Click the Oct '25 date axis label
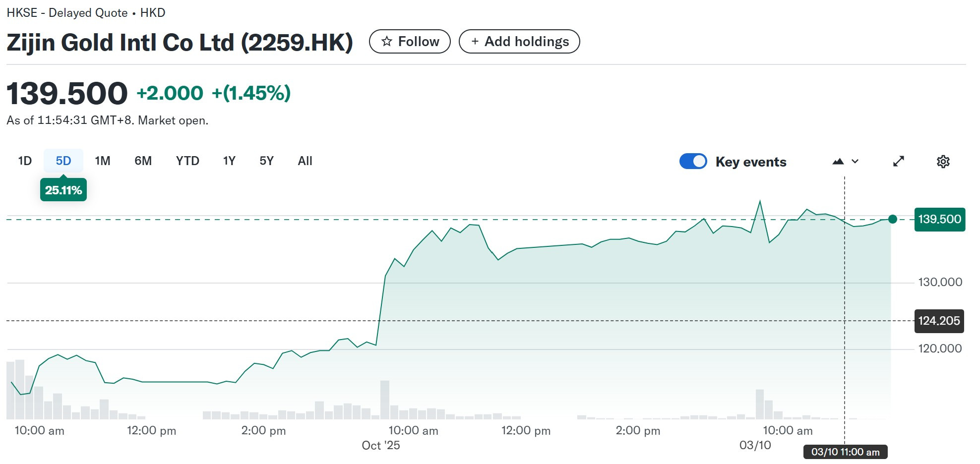This screenshot has height=464, width=980. pyautogui.click(x=381, y=445)
